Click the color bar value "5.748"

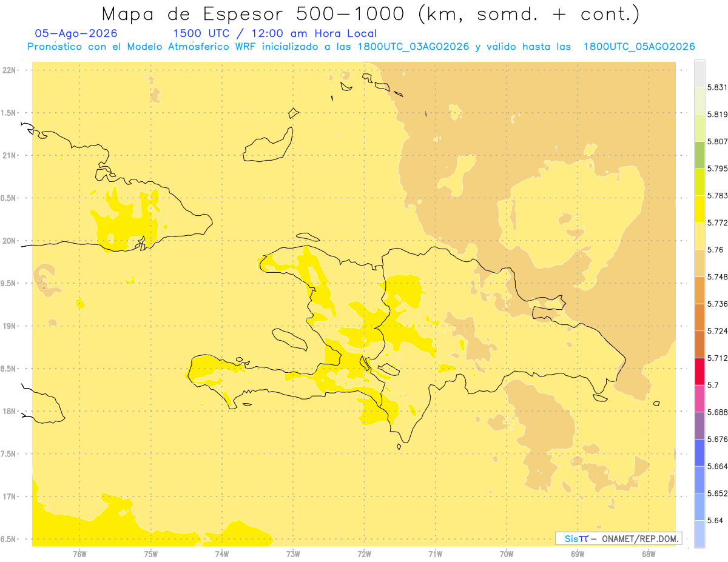717,277
